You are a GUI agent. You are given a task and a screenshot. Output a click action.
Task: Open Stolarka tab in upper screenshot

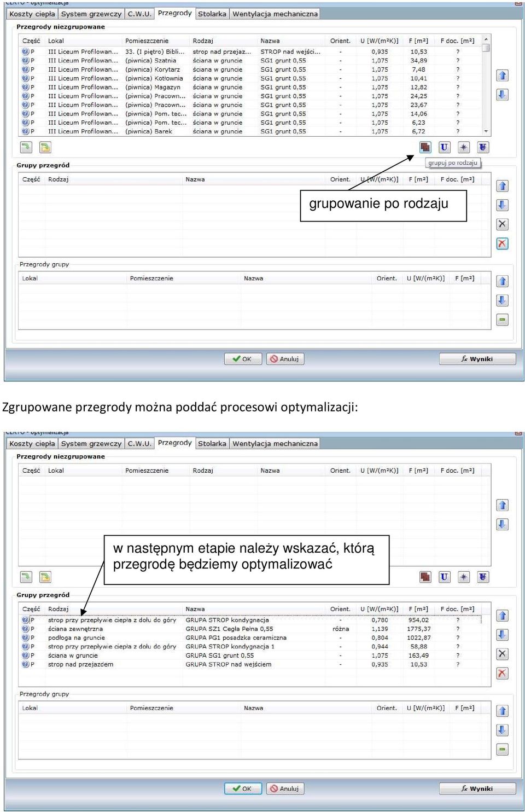212,14
